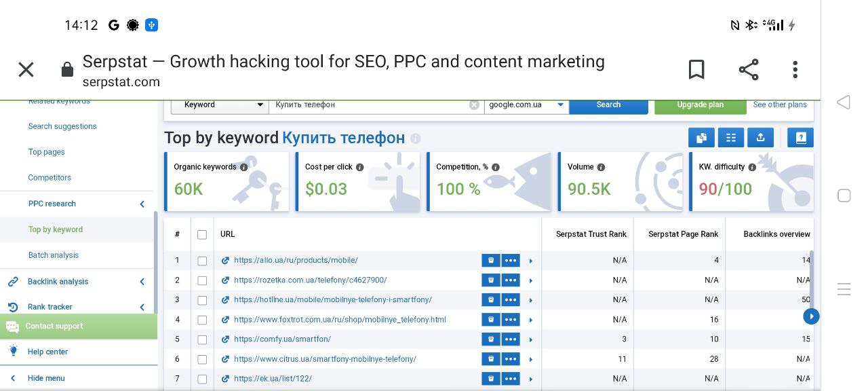Tap the Android recent apps menu lines
Image resolution: width=868 pixels, height=391 pixels.
[844, 289]
